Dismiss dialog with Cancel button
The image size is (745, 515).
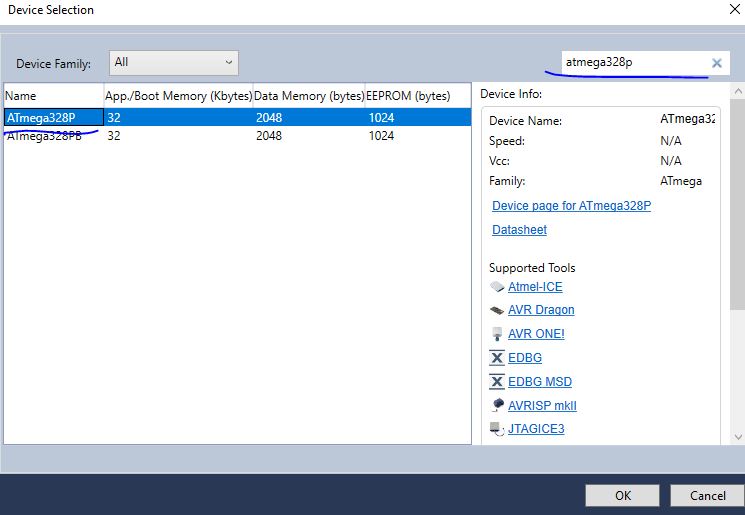pyautogui.click(x=707, y=496)
